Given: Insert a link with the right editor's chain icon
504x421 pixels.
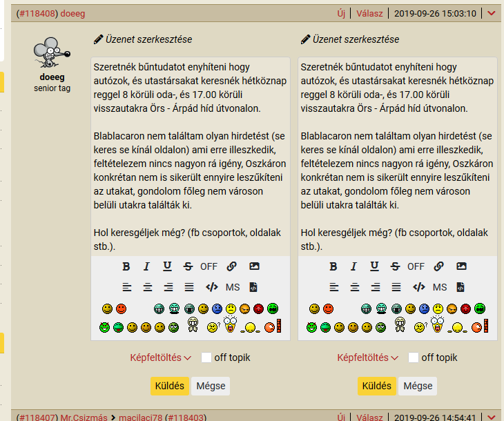Looking at the screenshot, I should click(x=438, y=266).
